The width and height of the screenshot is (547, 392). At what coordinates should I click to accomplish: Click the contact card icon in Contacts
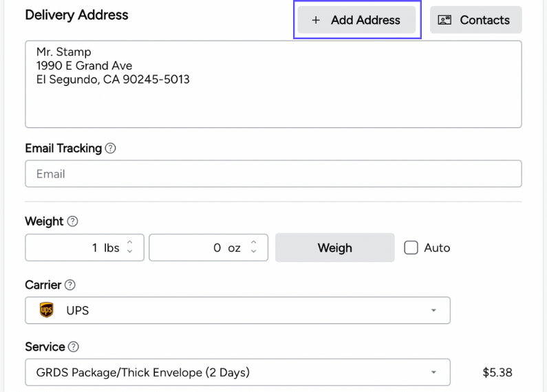(444, 20)
